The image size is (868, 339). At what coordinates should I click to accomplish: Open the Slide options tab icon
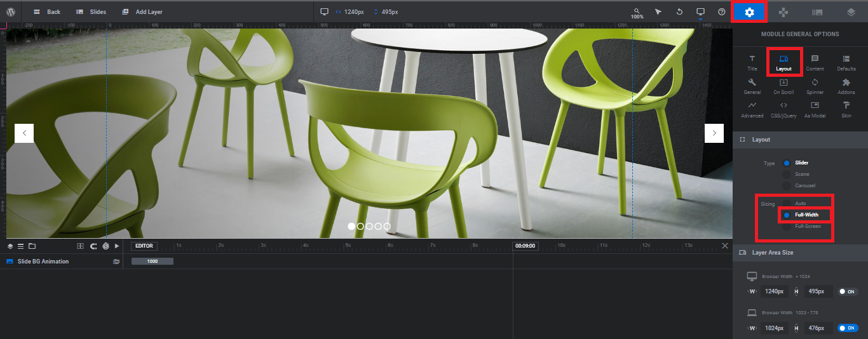(x=817, y=12)
